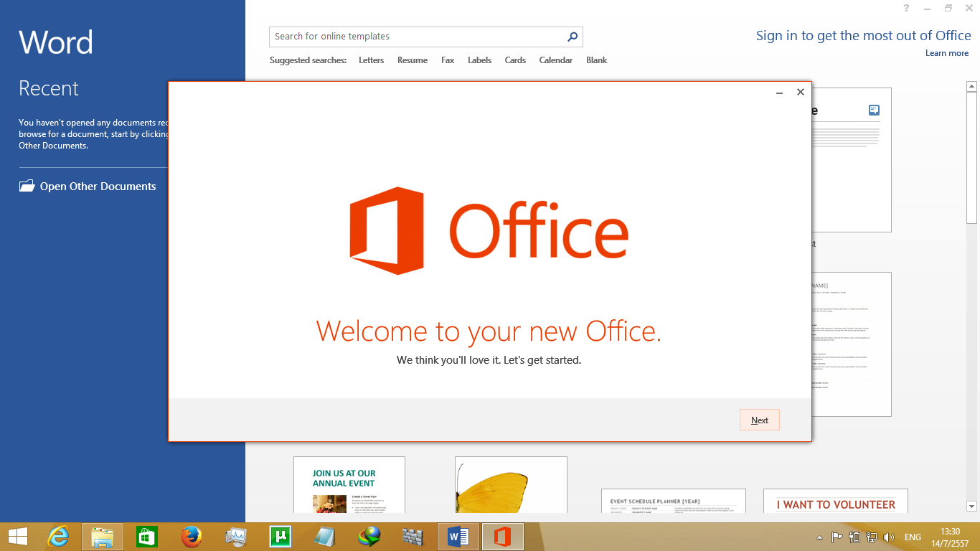Screen dimensions: 980x551
Task: Show hidden system tray icons
Action: [x=819, y=537]
